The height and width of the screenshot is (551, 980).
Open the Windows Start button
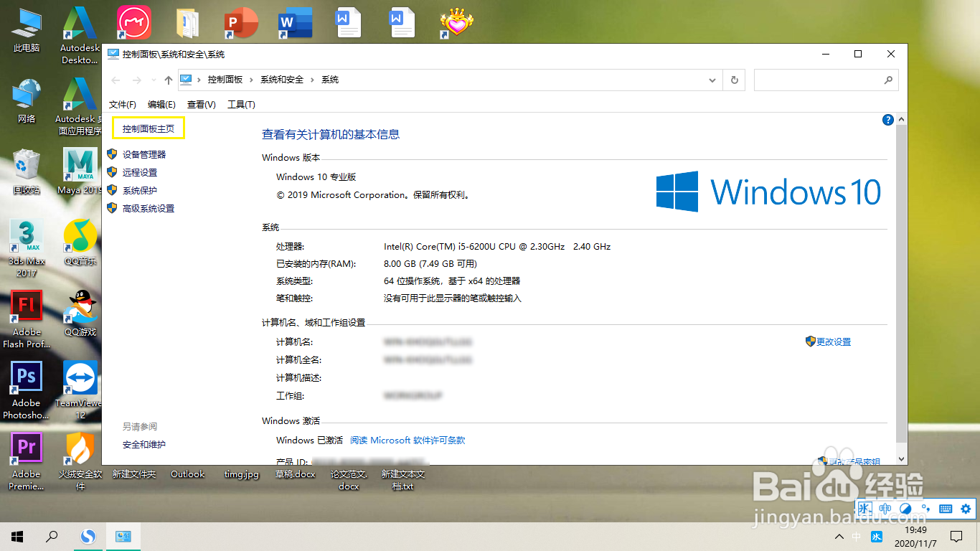click(x=17, y=537)
